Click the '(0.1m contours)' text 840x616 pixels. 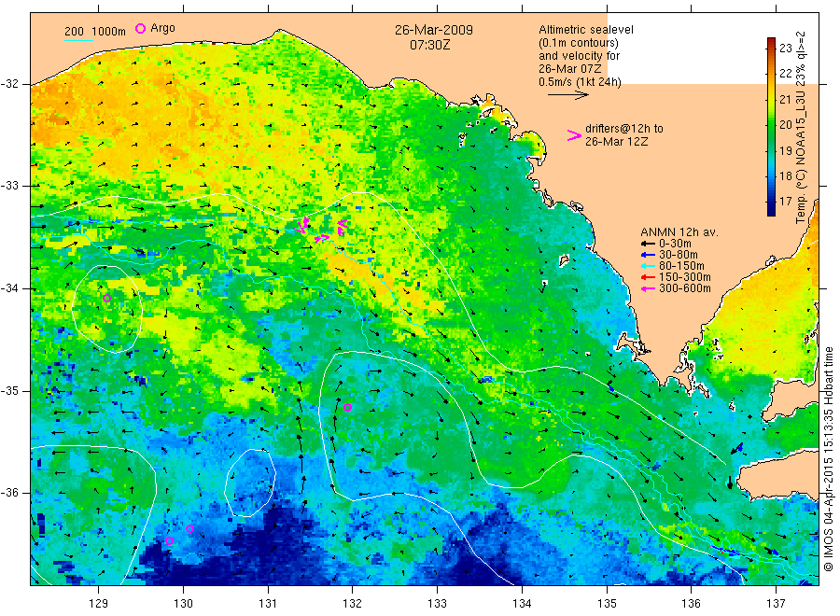pyautogui.click(x=579, y=43)
